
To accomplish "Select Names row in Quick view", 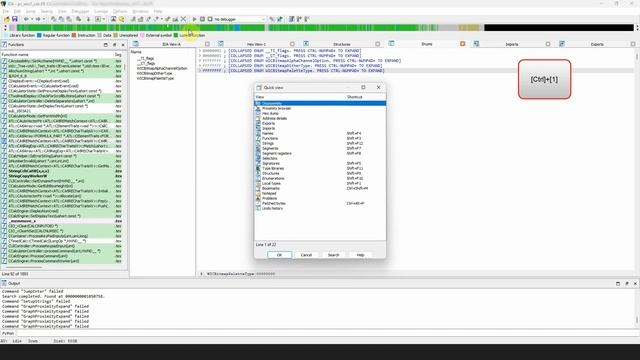I will [320, 133].
